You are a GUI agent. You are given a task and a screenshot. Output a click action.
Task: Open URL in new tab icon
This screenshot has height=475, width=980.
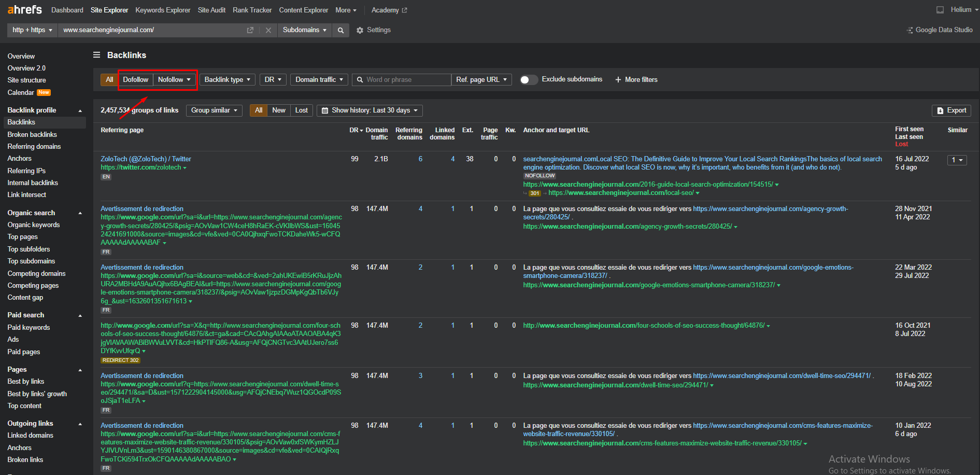pos(250,30)
